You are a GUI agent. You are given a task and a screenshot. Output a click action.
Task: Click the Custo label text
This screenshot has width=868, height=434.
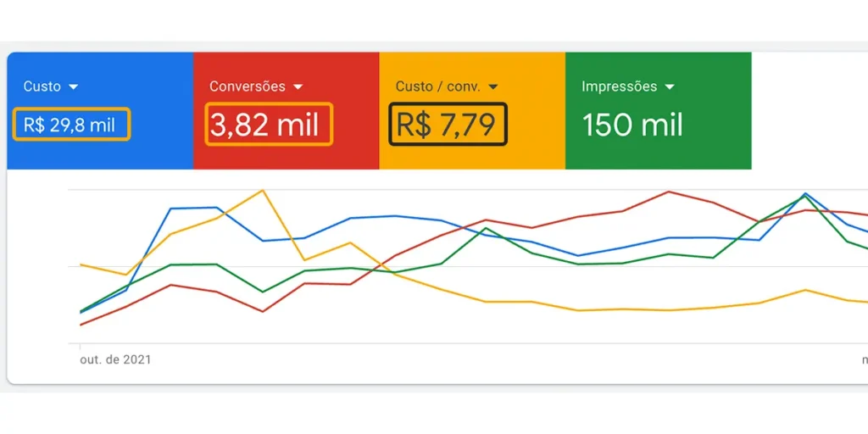pyautogui.click(x=42, y=86)
